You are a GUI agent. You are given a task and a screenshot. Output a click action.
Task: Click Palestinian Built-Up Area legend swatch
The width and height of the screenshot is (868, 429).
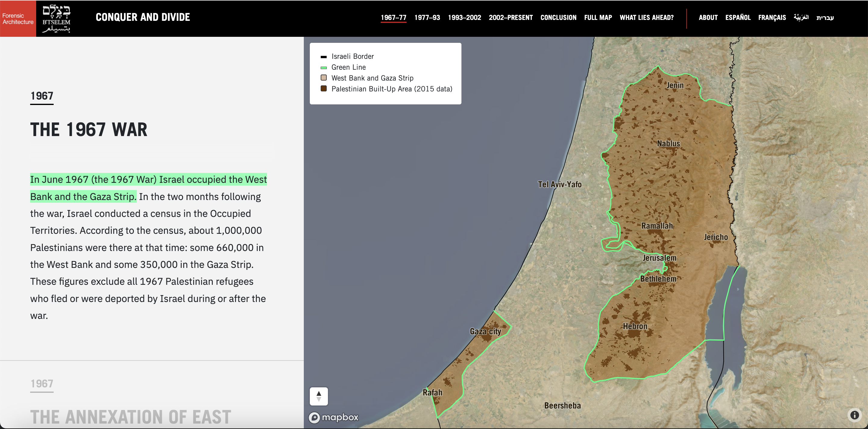(323, 89)
